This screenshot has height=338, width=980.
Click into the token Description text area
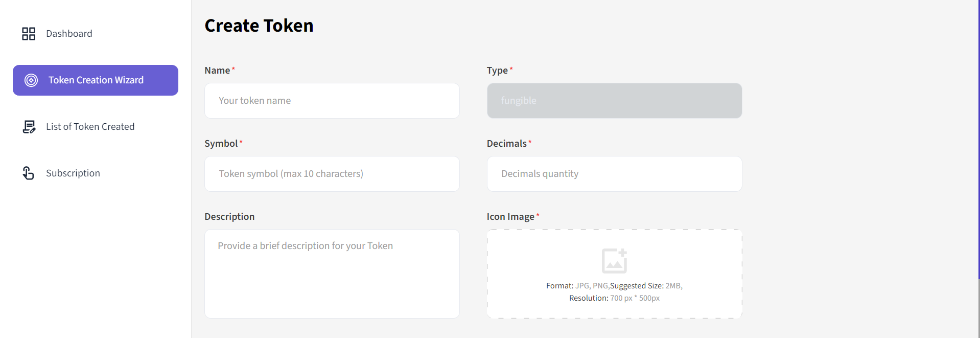332,274
